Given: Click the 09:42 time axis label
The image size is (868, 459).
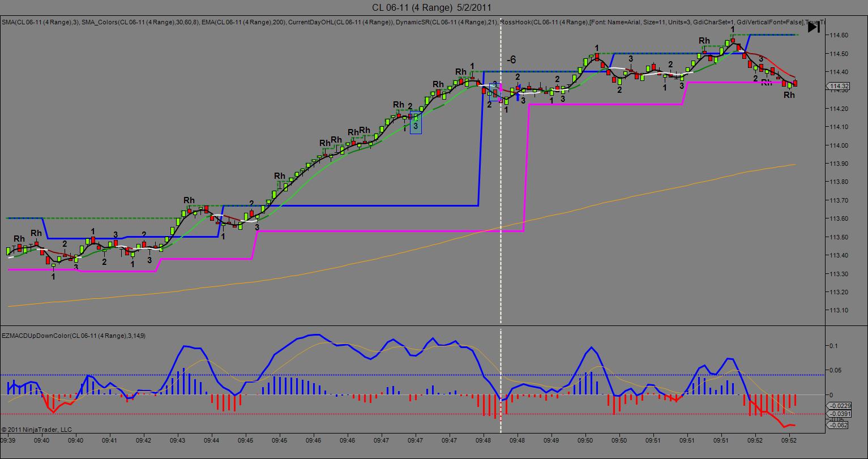Looking at the screenshot, I should click(144, 440).
